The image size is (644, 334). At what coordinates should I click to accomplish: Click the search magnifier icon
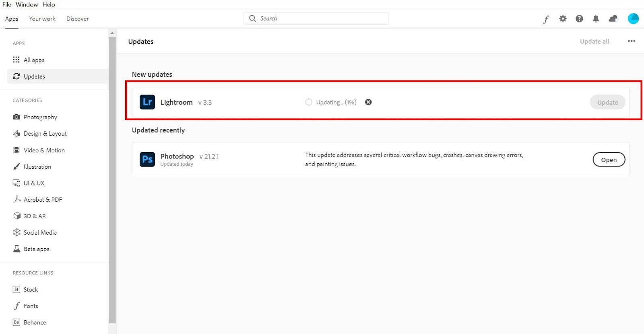[x=252, y=19]
